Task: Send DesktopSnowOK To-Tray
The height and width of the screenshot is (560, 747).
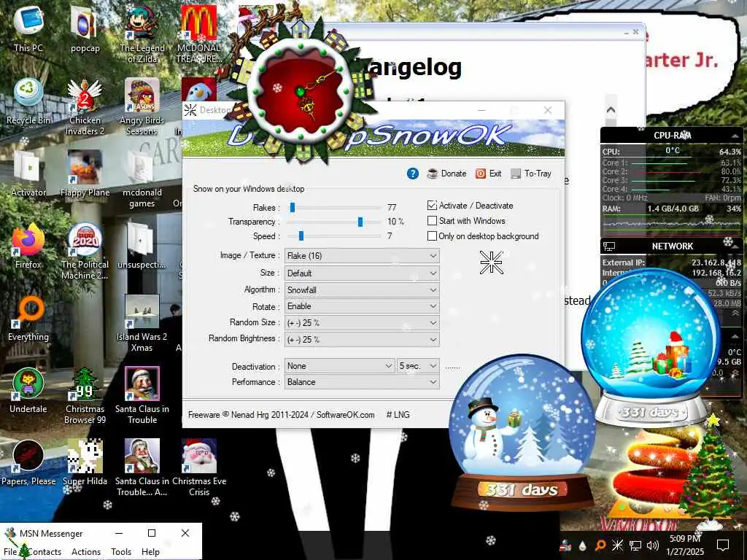Action: pos(531,174)
